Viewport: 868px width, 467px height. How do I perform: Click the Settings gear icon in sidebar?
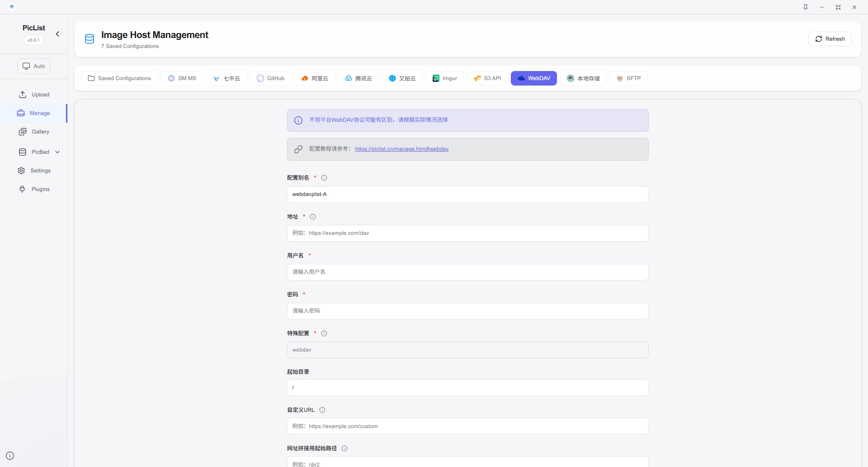pos(21,171)
